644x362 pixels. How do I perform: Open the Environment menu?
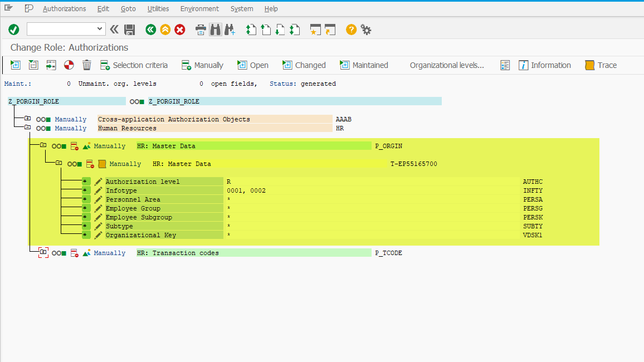tap(199, 8)
